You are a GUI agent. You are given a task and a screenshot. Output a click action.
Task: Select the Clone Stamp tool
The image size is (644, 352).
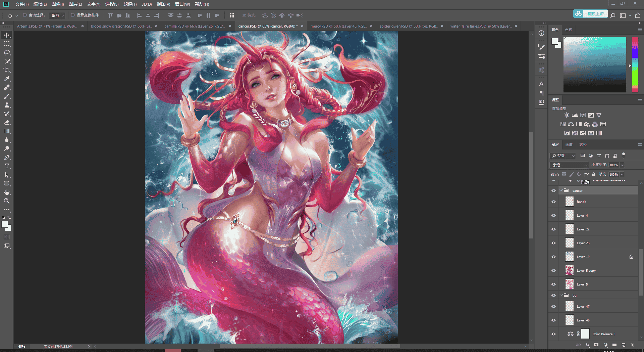click(x=7, y=105)
